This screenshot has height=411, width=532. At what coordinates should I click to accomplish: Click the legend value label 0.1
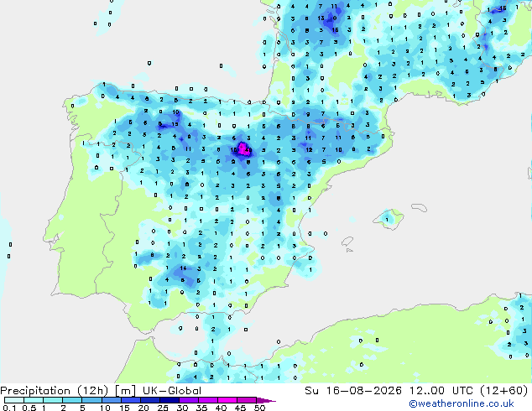(x=9, y=408)
